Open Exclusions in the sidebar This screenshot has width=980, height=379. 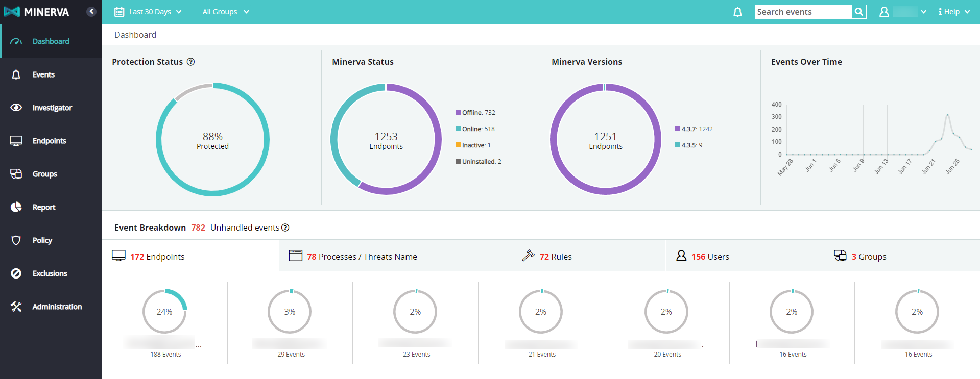point(50,273)
